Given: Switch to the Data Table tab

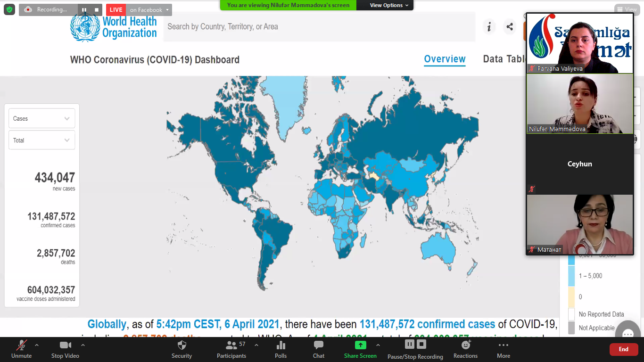Looking at the screenshot, I should 504,59.
